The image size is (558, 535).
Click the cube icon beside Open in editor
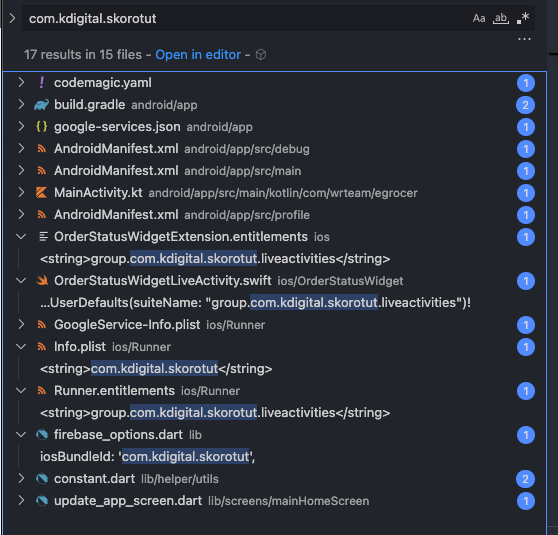[x=261, y=55]
